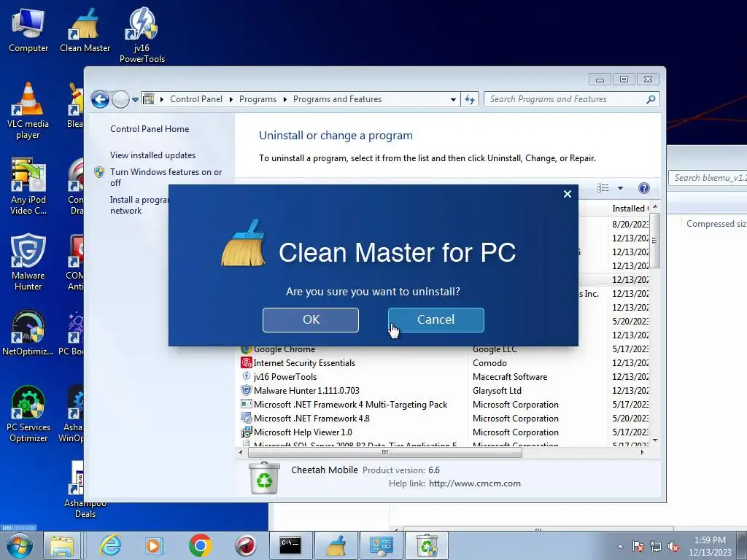Focus the Search blxemu box in background window
This screenshot has width=747, height=560.
(708, 178)
